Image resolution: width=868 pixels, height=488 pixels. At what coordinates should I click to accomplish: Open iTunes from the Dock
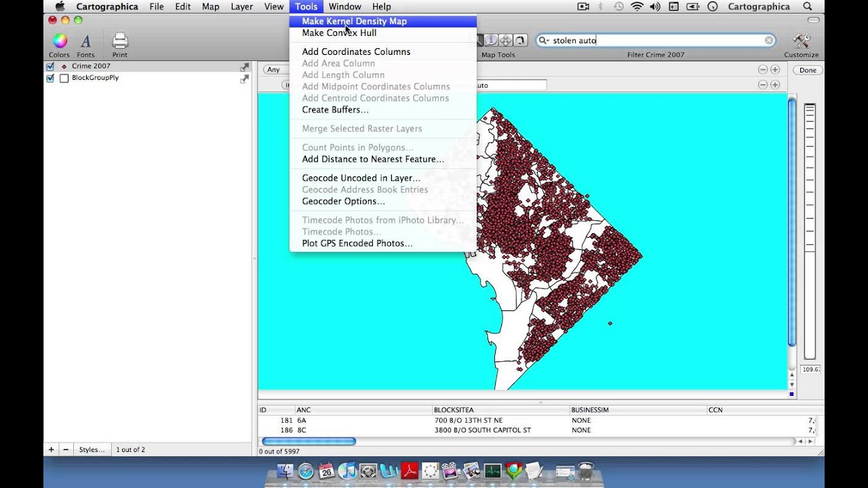click(347, 471)
